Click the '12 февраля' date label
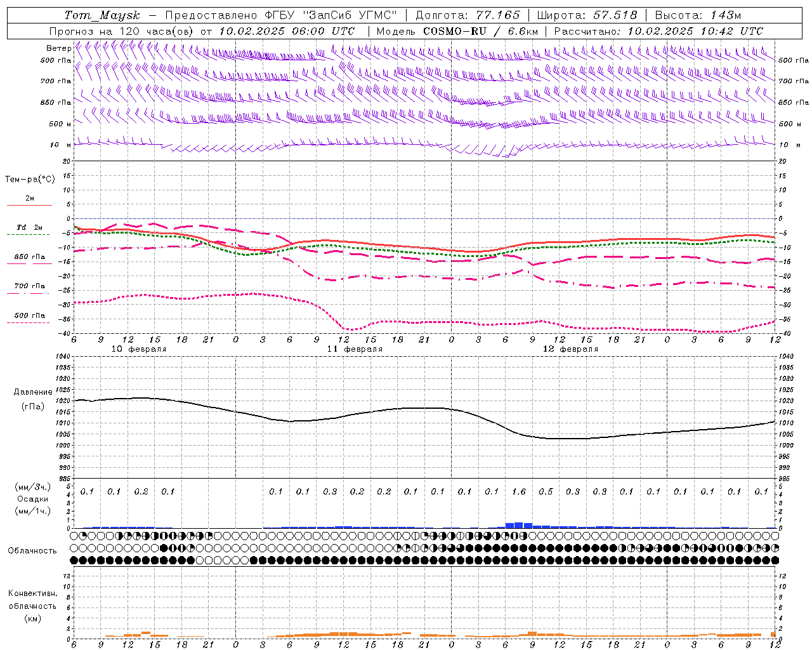The image size is (812, 650). [570, 349]
